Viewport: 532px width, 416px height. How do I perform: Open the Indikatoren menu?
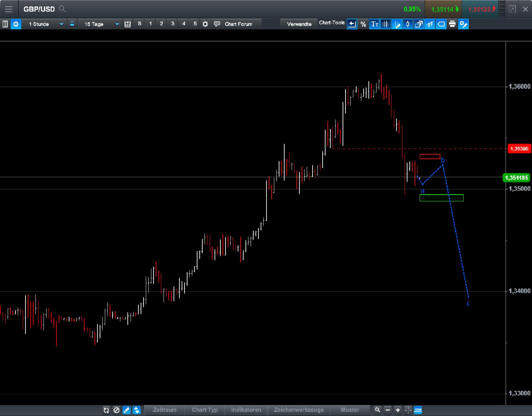click(246, 410)
